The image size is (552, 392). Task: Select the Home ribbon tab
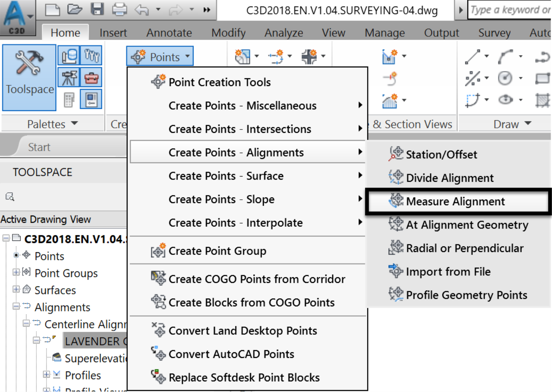(65, 33)
